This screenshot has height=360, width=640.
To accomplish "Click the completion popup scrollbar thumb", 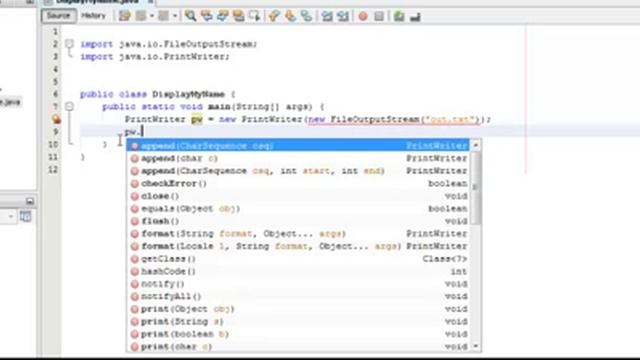I will pyautogui.click(x=476, y=187).
